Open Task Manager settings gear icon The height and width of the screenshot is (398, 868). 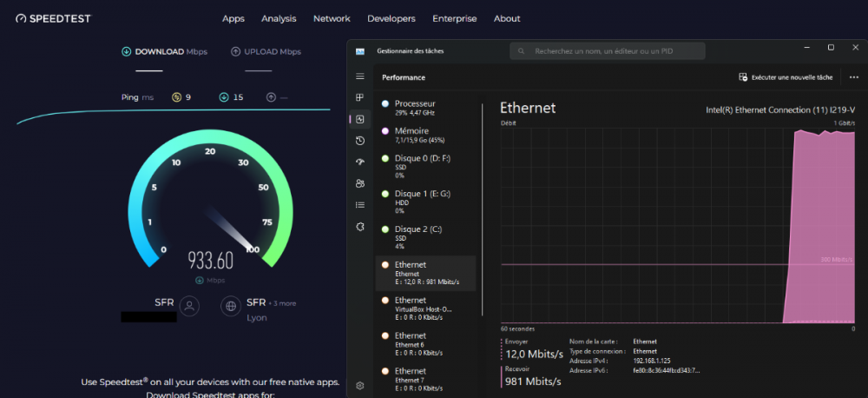[x=360, y=385]
